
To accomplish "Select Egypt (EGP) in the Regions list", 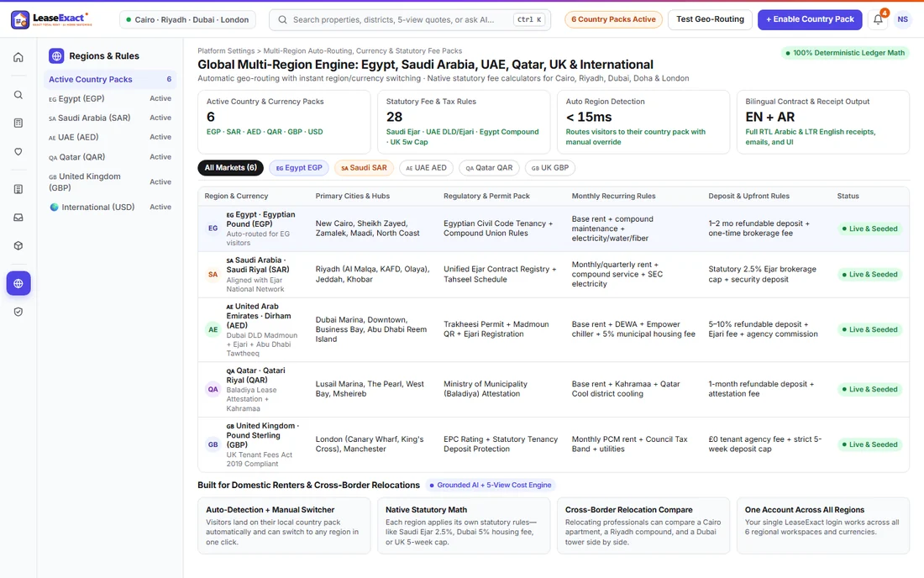I will point(110,98).
